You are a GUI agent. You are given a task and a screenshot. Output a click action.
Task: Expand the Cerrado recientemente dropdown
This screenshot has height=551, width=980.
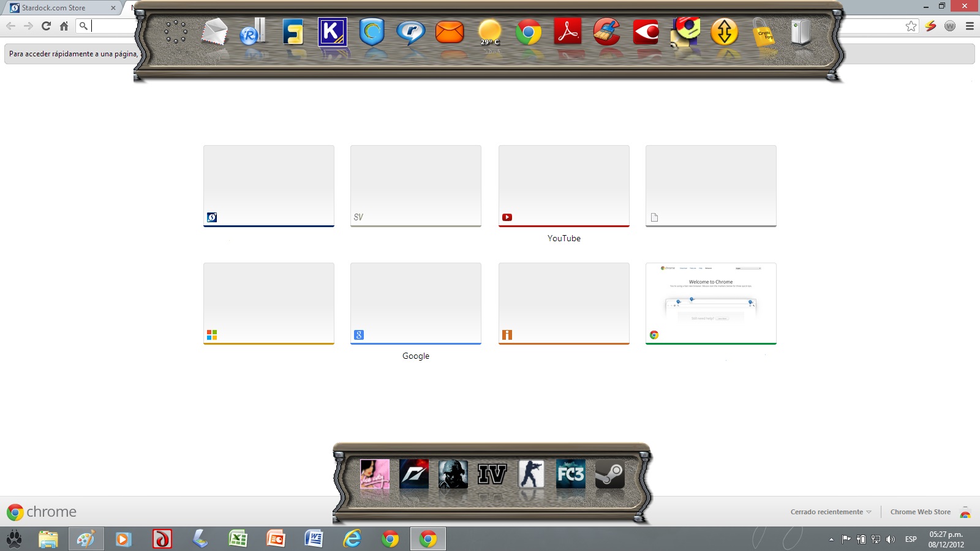tap(831, 512)
